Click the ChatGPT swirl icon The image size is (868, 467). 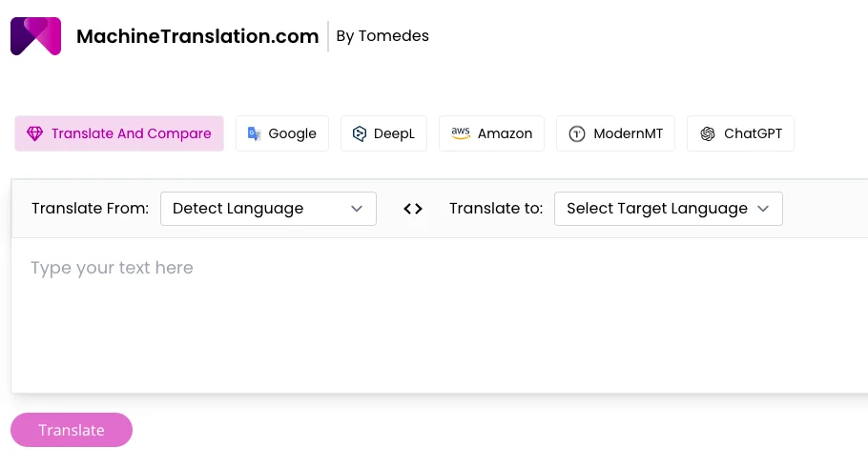(708, 133)
